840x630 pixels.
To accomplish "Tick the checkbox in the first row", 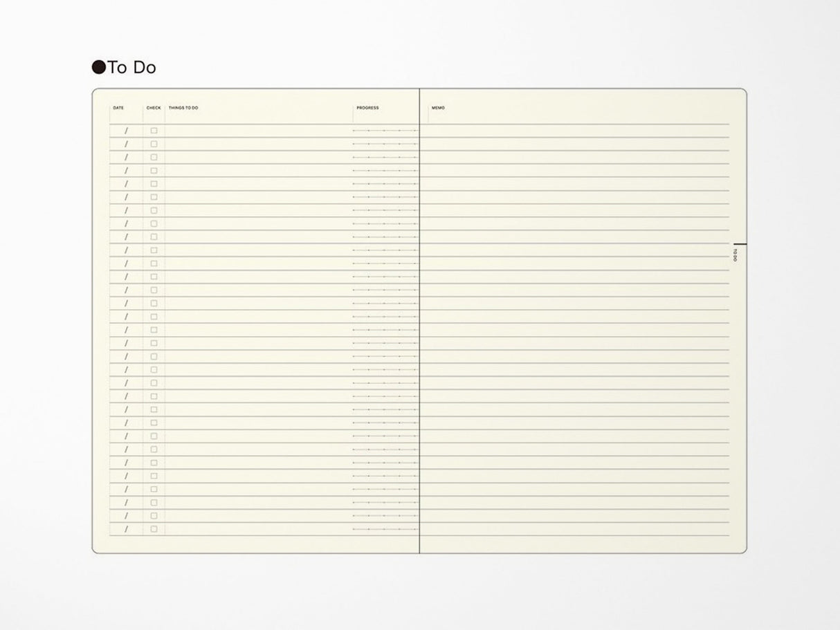I will click(154, 130).
